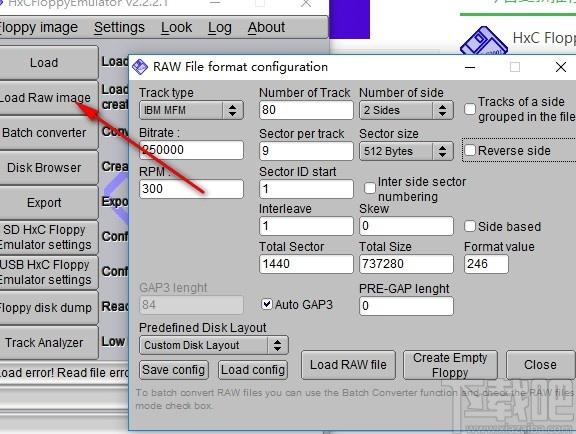Uncheck the Auto GAP3 checkbox
576x434 pixels.
(x=267, y=304)
